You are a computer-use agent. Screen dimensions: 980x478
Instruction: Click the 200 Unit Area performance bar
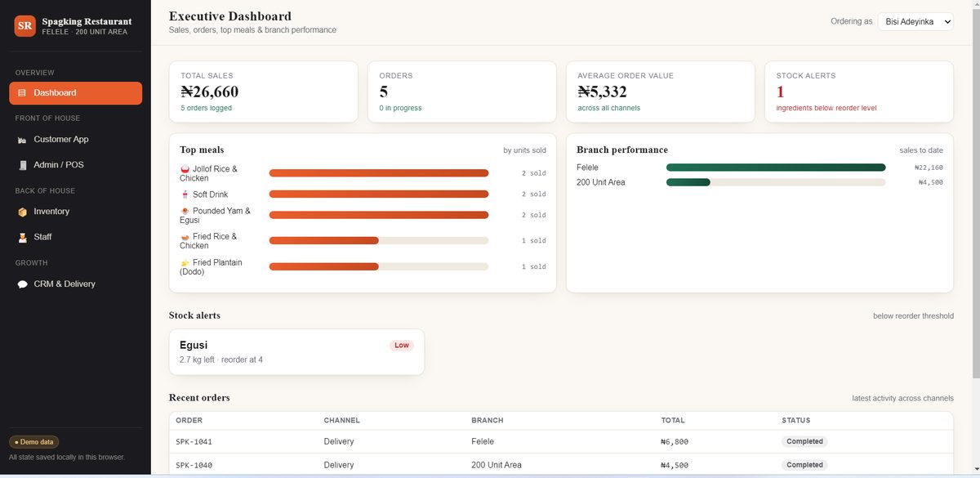[x=776, y=182]
